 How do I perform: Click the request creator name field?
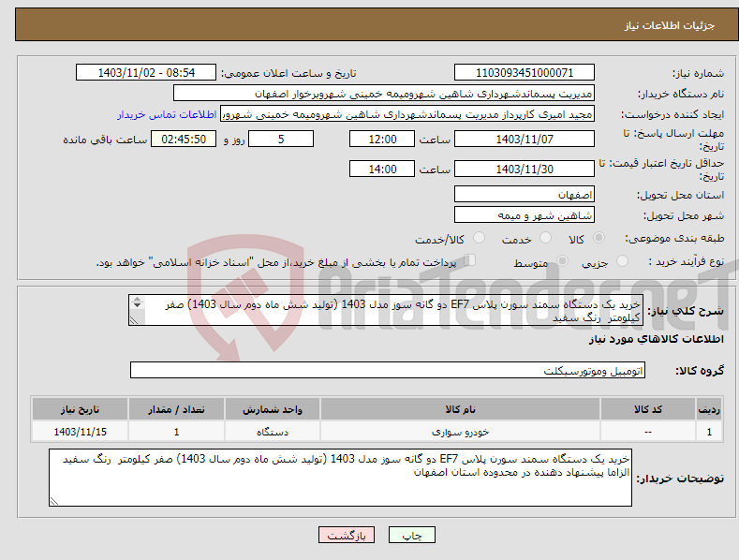[x=407, y=114]
